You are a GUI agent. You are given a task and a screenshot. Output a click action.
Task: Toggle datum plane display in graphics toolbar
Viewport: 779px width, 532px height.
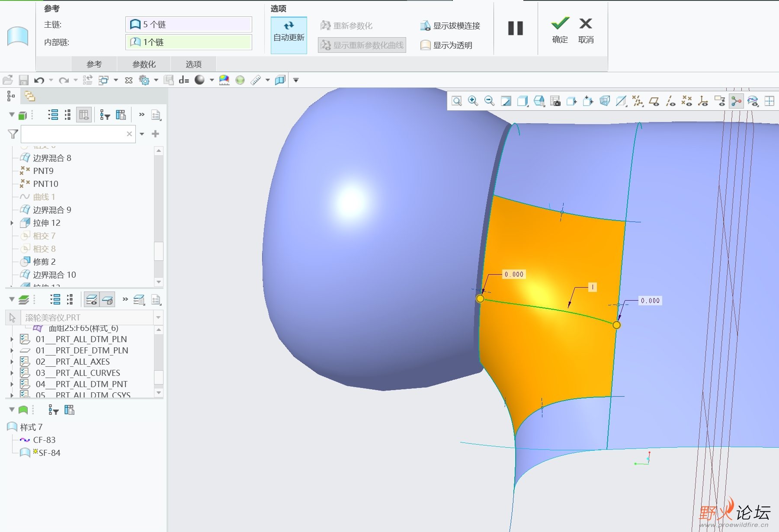pyautogui.click(x=654, y=101)
